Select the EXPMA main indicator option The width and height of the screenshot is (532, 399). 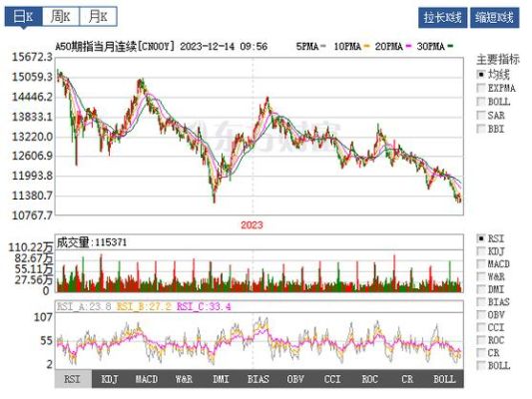[496, 88]
